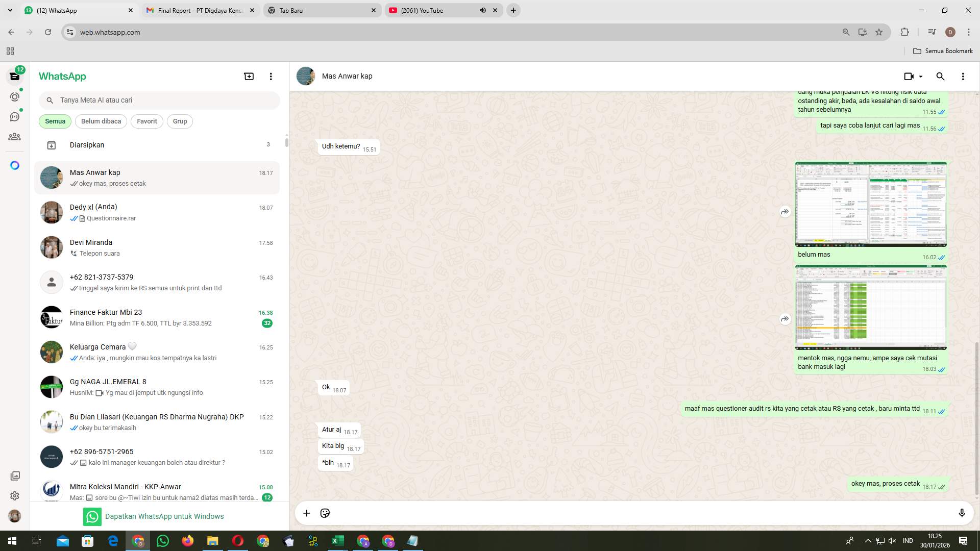Open the emoji and sticker picker
Image resolution: width=980 pixels, height=551 pixels.
(325, 513)
